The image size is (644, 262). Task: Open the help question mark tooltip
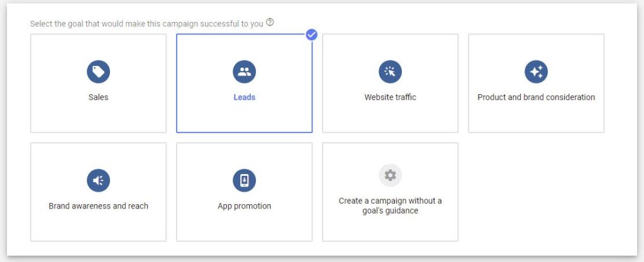(270, 23)
